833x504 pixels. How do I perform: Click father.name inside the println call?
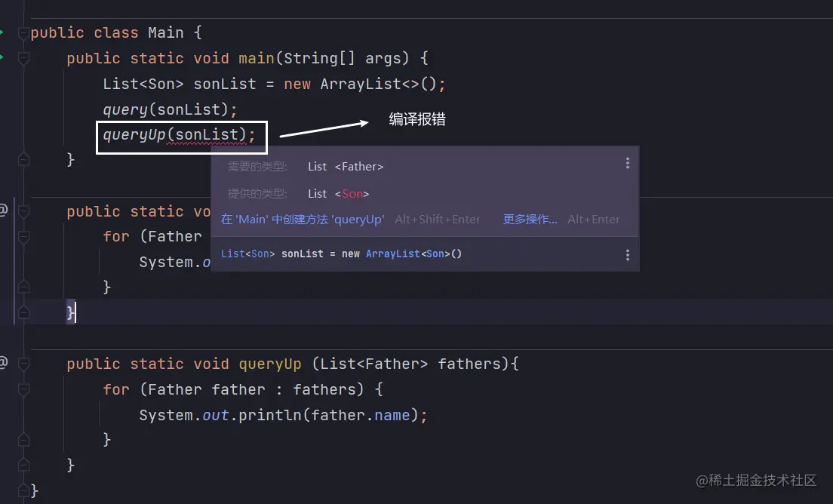coord(360,415)
